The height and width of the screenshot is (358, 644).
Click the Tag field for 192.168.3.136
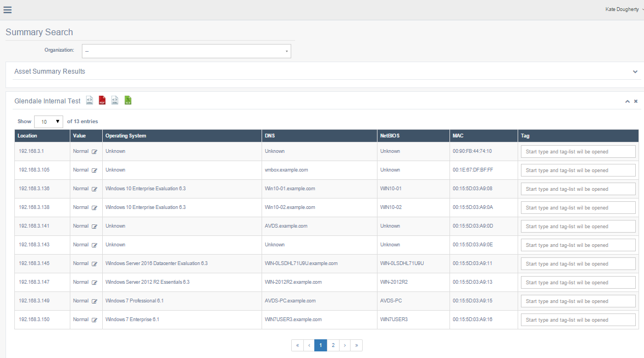578,189
